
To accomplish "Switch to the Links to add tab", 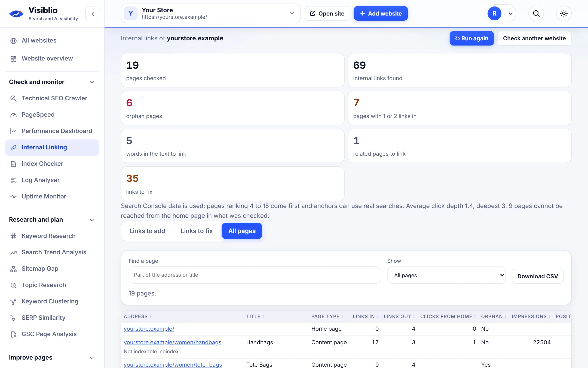I will [x=147, y=231].
